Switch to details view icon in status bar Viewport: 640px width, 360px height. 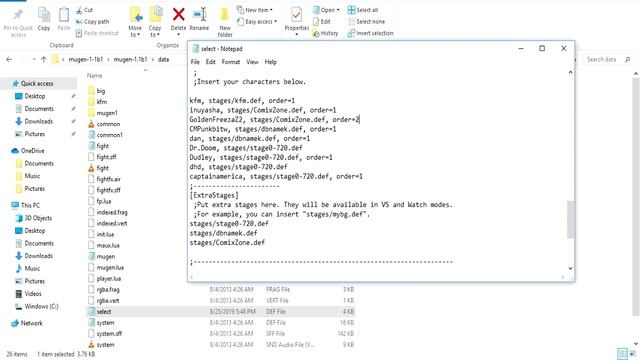pyautogui.click(x=622, y=353)
